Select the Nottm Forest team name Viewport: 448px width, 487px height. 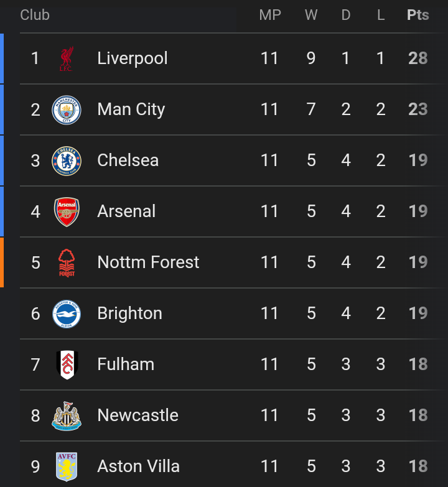coord(148,262)
